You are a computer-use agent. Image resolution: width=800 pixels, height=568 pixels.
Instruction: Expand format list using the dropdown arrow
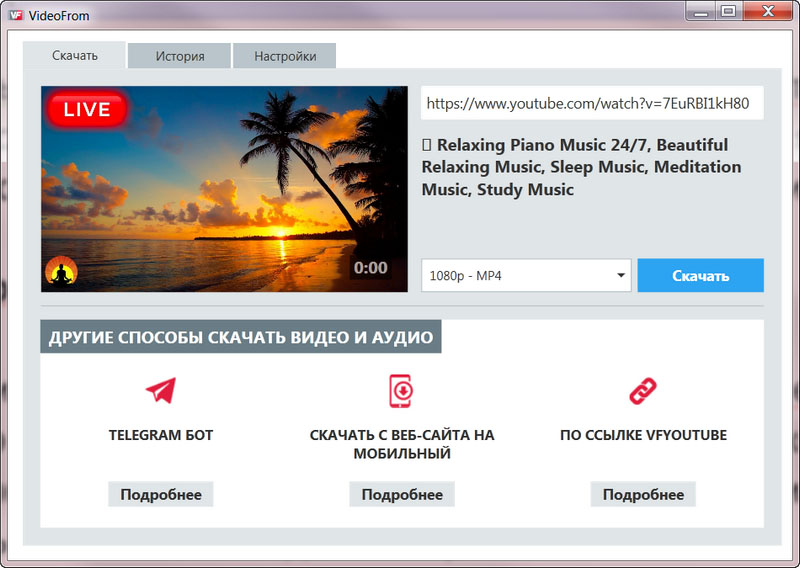coord(620,276)
